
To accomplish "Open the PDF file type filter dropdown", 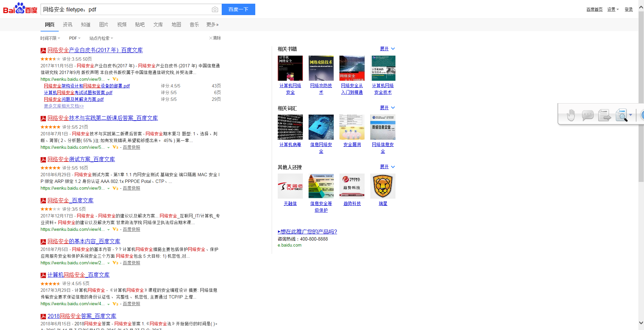I will click(75, 38).
